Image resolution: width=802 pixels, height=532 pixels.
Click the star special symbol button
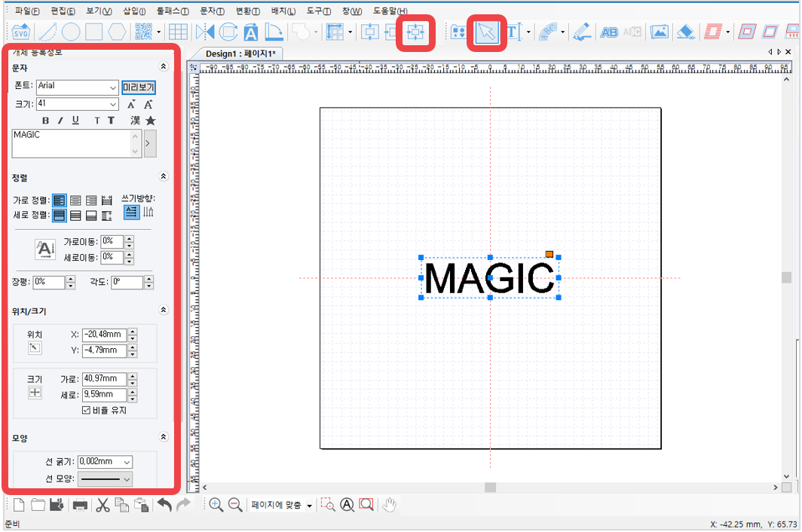[x=151, y=121]
